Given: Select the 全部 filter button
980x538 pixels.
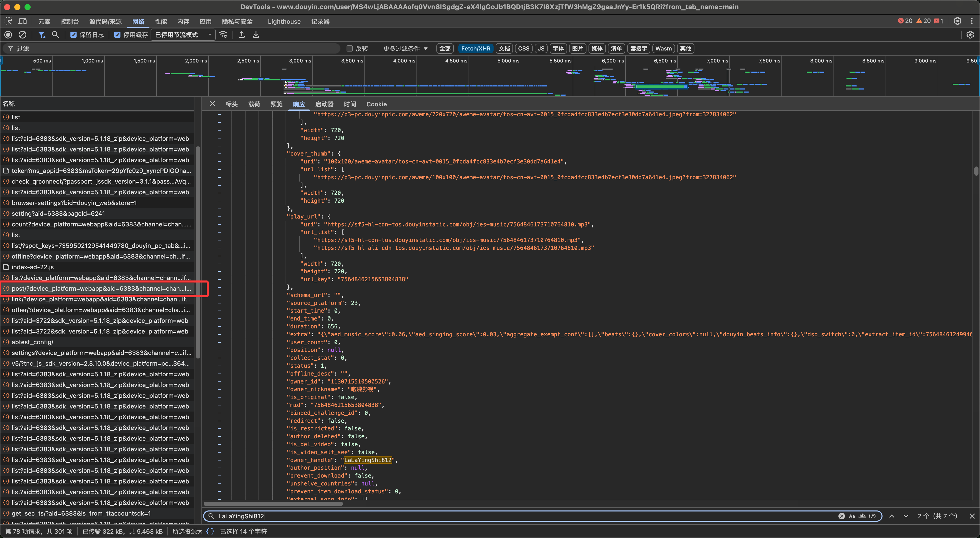Looking at the screenshot, I should coord(445,48).
